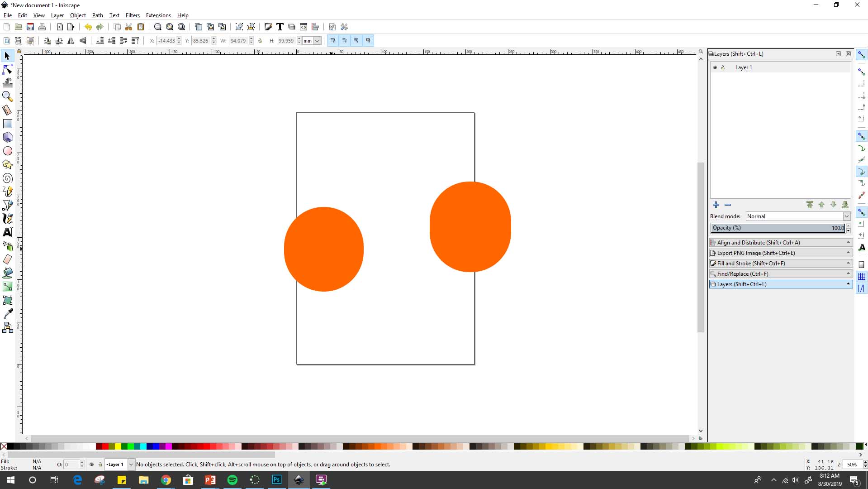Select the Text tool
This screenshot has height=489, width=868.
click(7, 232)
